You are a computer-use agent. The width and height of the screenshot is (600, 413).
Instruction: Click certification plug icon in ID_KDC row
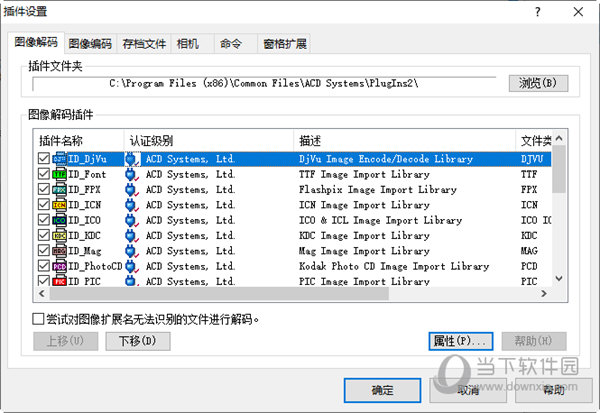coord(132,235)
